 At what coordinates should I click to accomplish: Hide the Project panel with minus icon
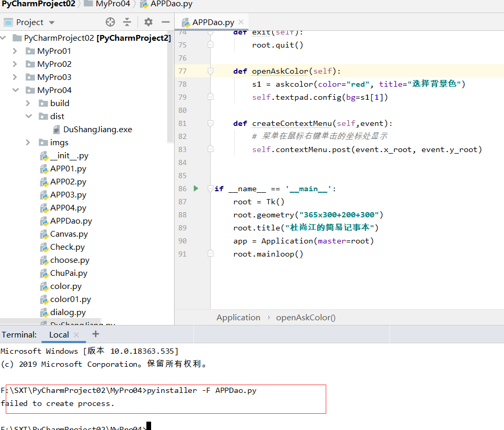tap(166, 22)
